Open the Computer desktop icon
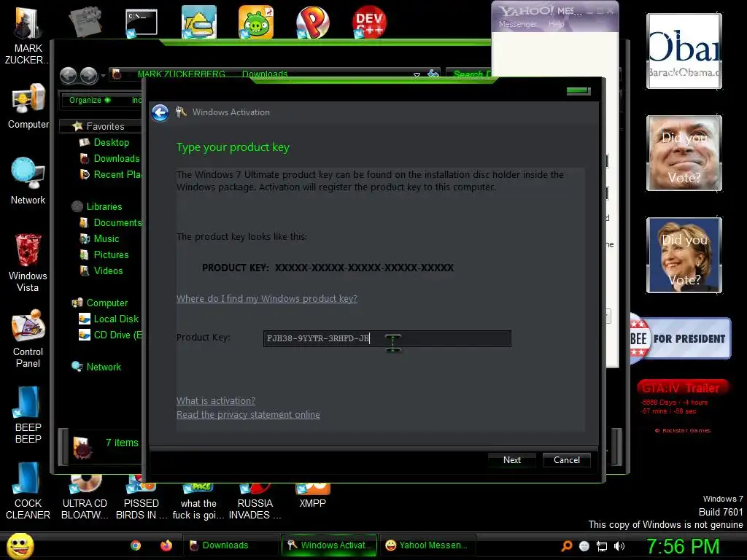This screenshot has width=747, height=560. point(28,106)
